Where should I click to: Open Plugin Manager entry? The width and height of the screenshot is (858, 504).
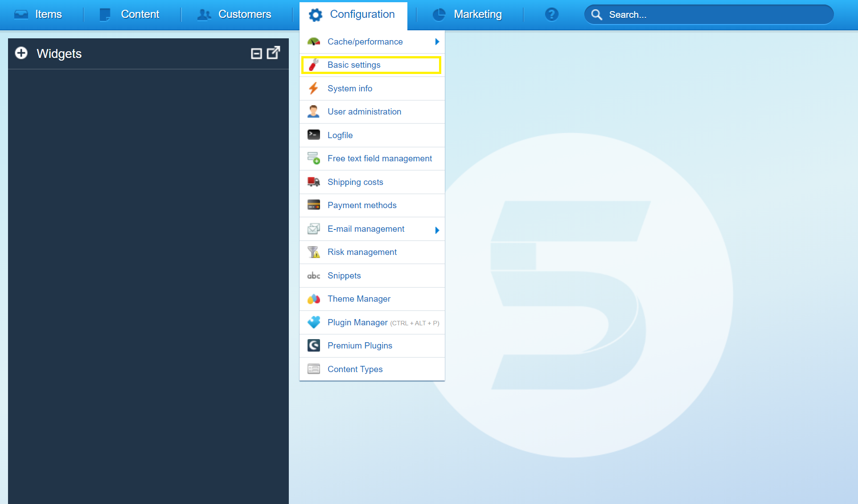[372, 322]
